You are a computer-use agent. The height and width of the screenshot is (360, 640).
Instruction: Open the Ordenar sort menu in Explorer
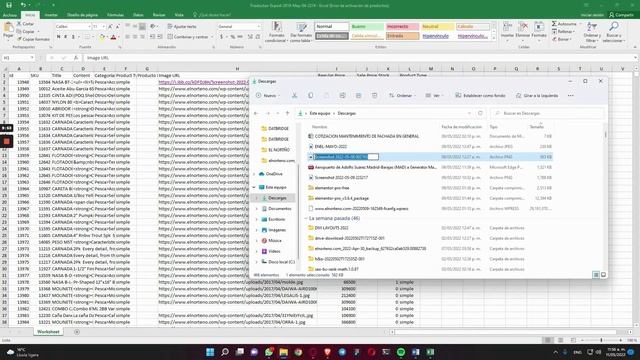[x=401, y=96]
